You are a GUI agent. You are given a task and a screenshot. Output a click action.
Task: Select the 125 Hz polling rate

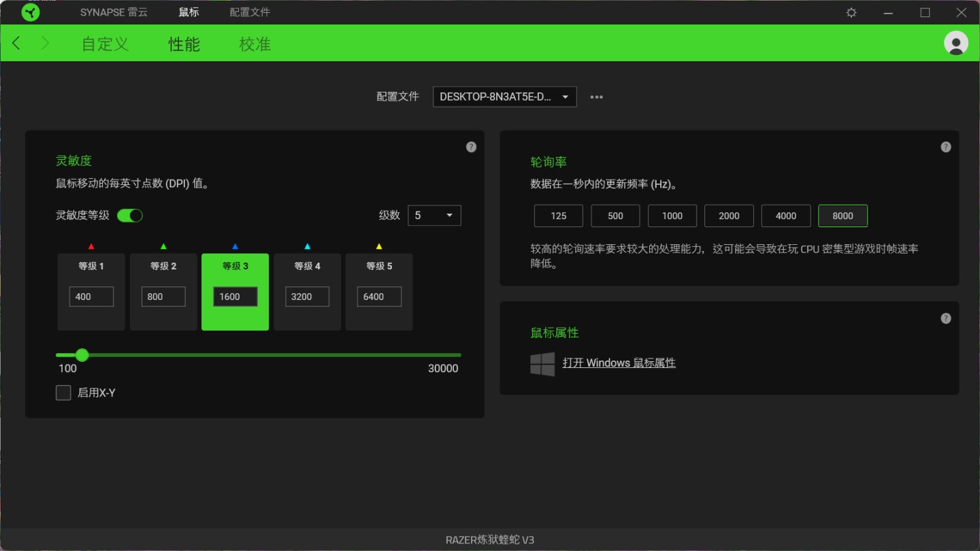coord(559,216)
